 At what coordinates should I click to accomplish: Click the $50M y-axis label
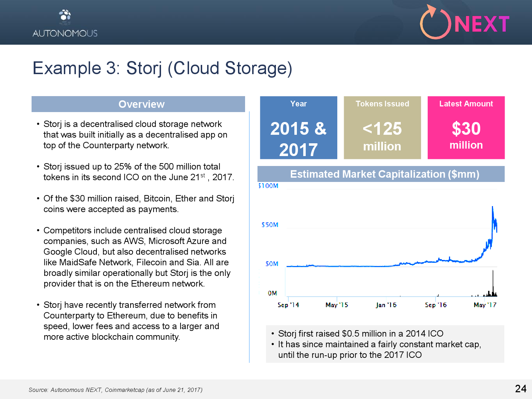(270, 225)
